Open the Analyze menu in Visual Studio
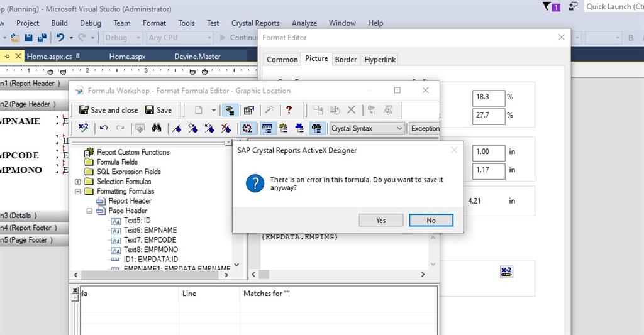The width and height of the screenshot is (644, 335). pos(304,23)
